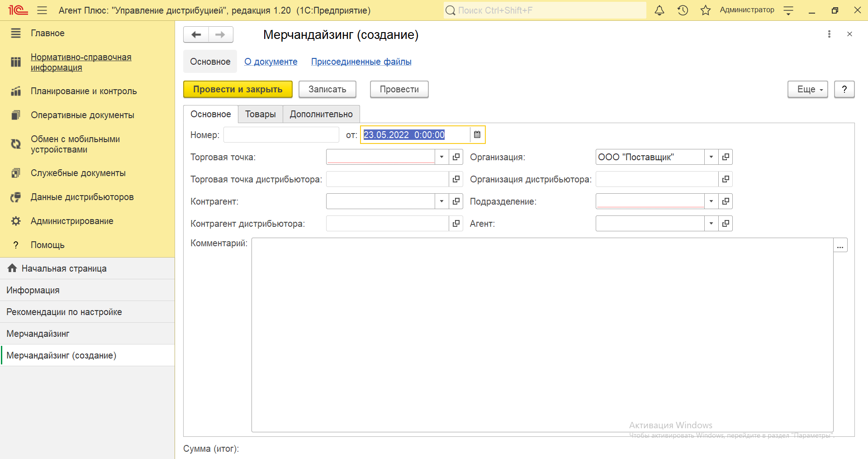This screenshot has width=868, height=459.
Task: Click the Организация дистрибьютора input field
Action: (657, 179)
